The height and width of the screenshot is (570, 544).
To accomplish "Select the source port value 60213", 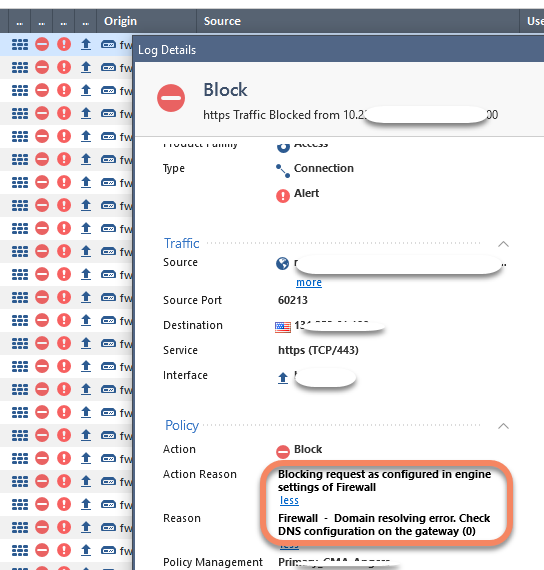I will pos(293,300).
